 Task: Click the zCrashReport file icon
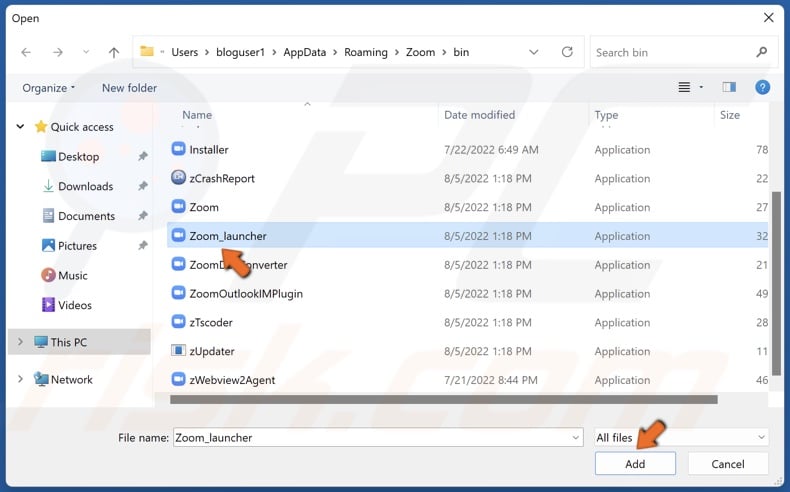click(178, 178)
